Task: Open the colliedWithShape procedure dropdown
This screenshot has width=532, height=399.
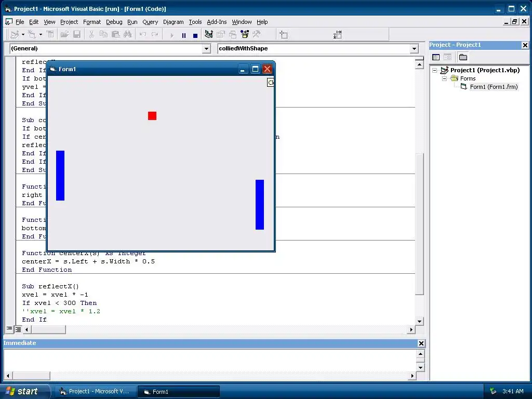Action: pos(414,49)
